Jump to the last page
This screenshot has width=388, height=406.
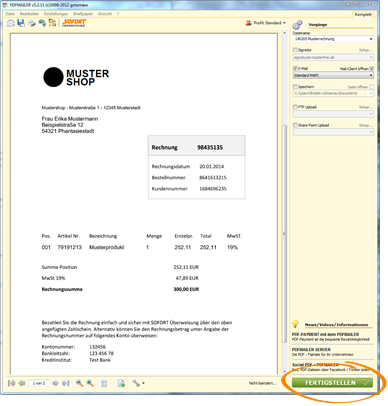coord(66,383)
